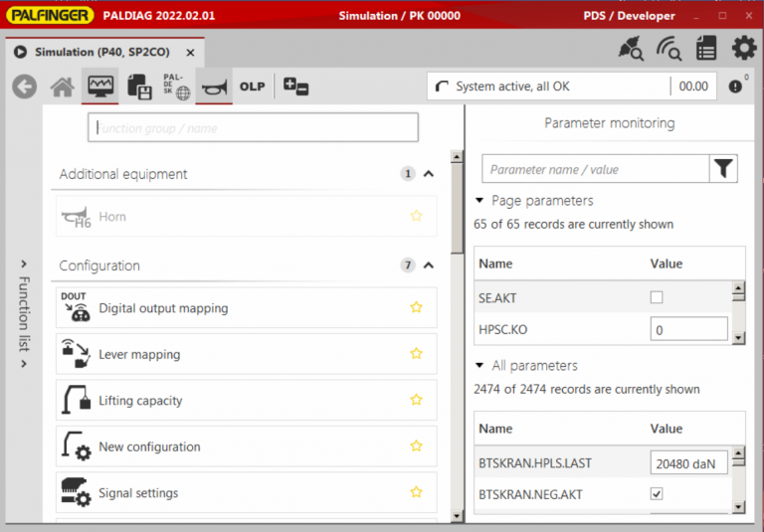Click the horn toolbar icon
The image size is (764, 532).
pyautogui.click(x=213, y=87)
